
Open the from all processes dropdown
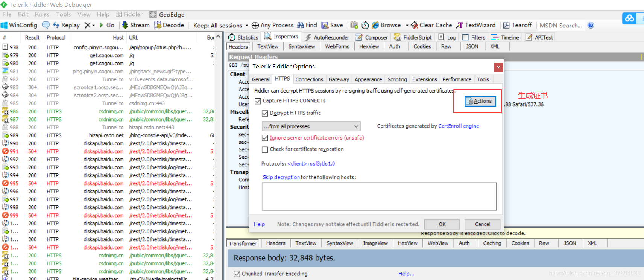point(311,126)
